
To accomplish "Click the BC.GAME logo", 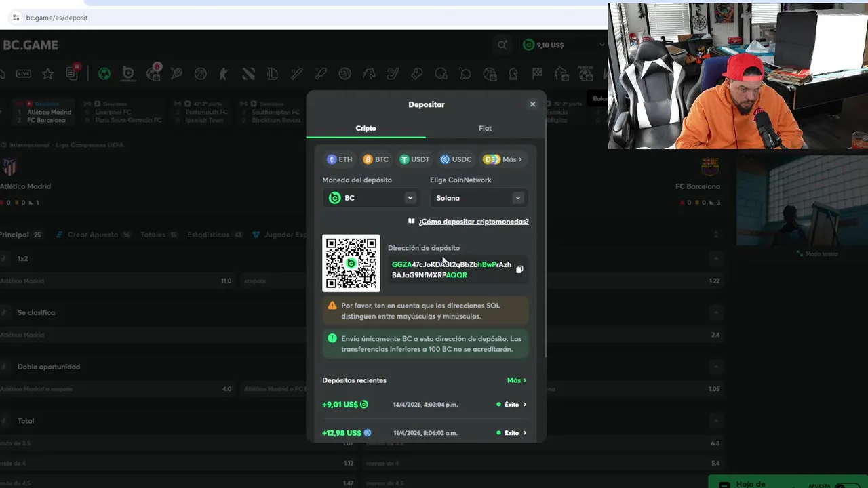I will pos(31,45).
